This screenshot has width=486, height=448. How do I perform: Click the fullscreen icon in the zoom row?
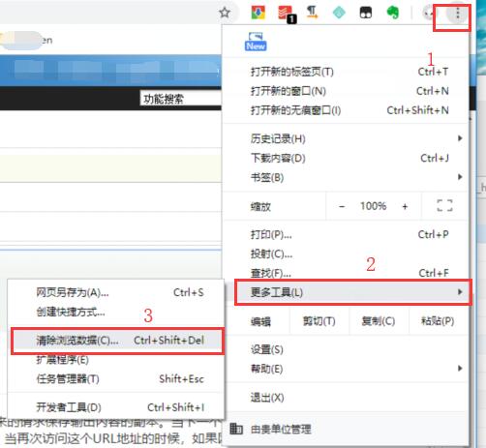(x=444, y=205)
